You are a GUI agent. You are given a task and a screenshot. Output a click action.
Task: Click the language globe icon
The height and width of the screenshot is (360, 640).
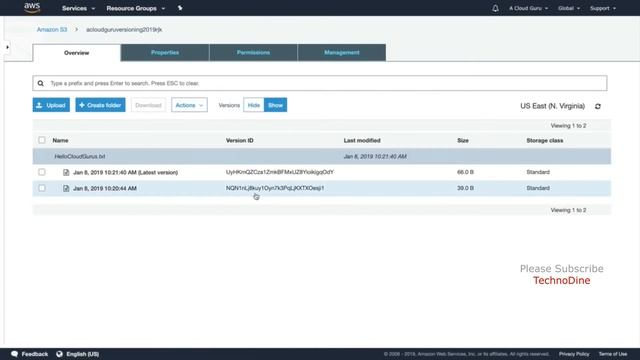[x=60, y=354]
